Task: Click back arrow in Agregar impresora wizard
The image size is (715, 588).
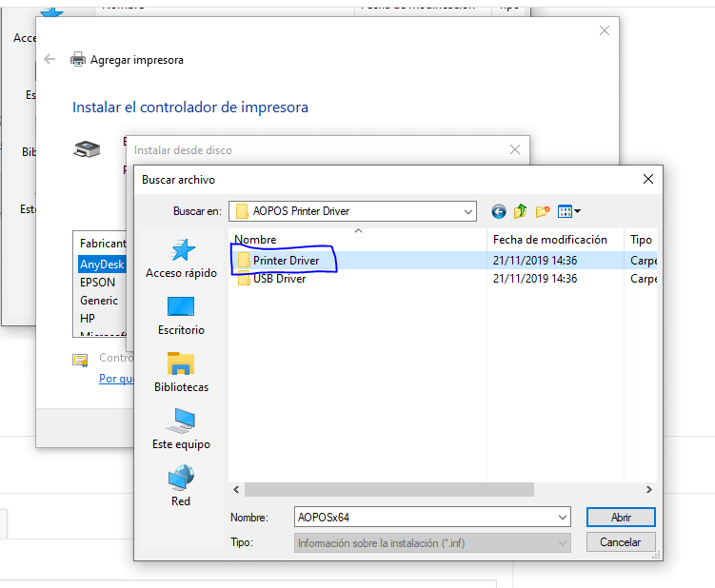Action: point(50,59)
